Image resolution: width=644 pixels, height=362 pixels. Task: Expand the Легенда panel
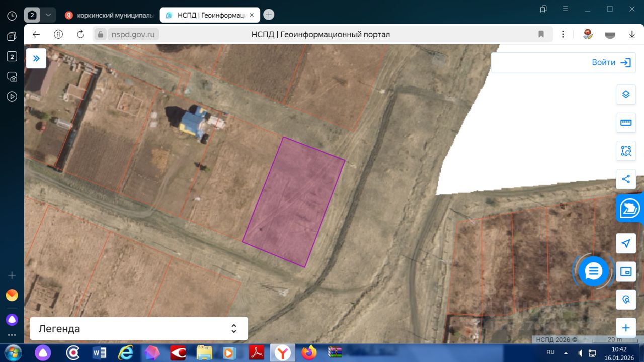pos(139,329)
